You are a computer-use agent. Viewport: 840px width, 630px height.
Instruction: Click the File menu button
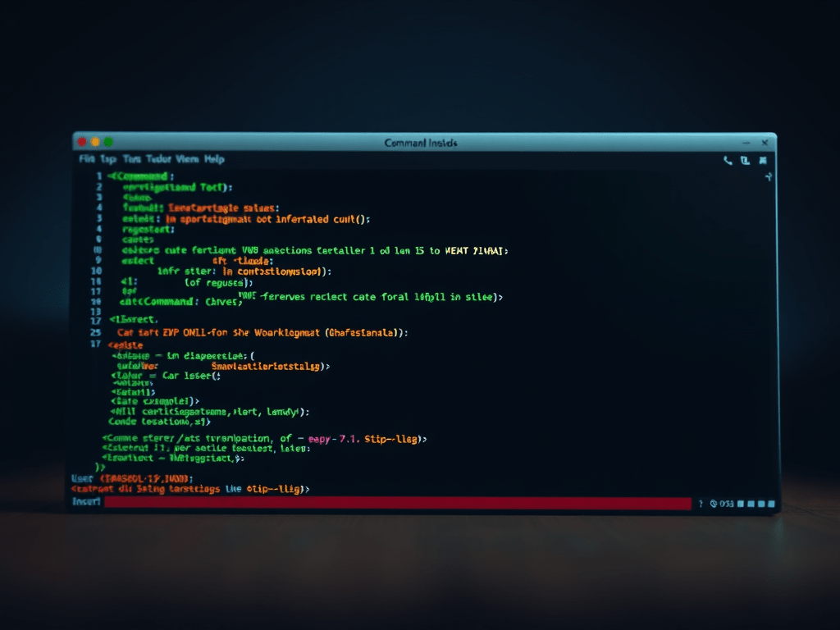coord(85,159)
